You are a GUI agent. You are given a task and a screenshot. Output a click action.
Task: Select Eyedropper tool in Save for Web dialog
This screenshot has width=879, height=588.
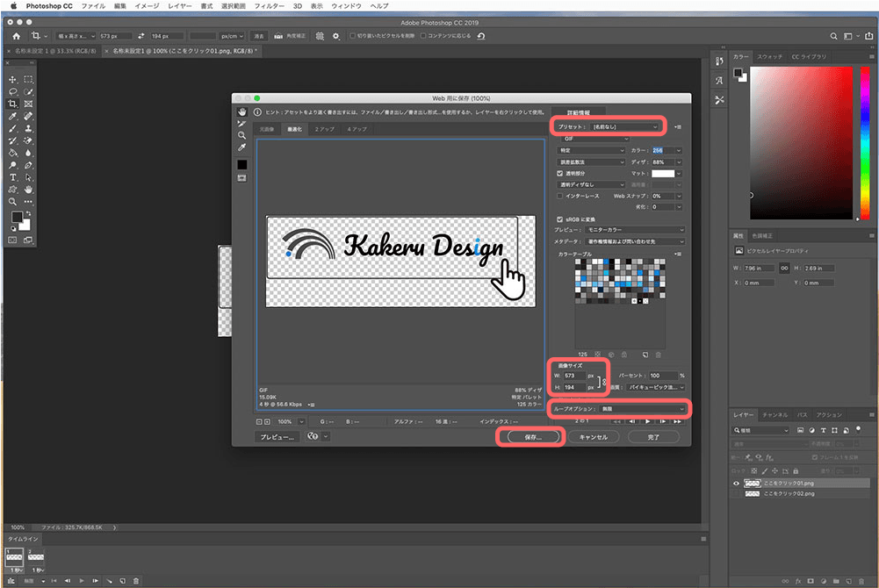tap(241, 147)
